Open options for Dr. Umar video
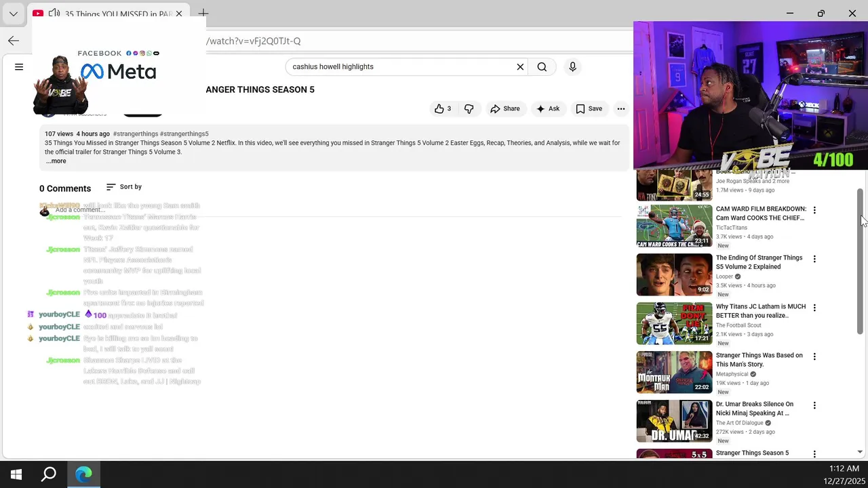The height and width of the screenshot is (488, 868). click(814, 405)
